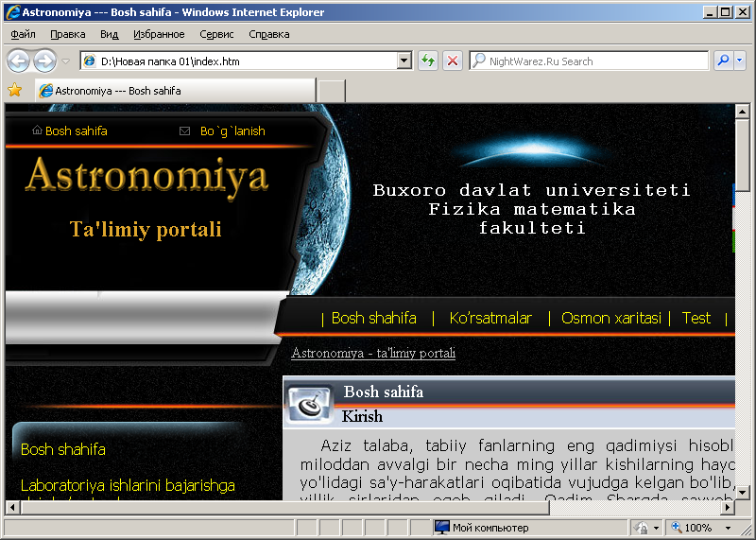Open Favorites Center via the star icon

(14, 91)
